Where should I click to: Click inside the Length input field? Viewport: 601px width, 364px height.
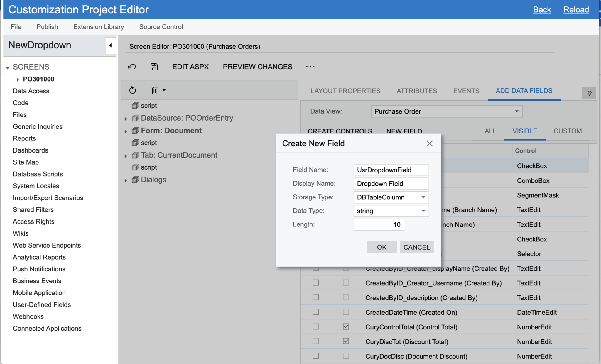click(x=379, y=224)
